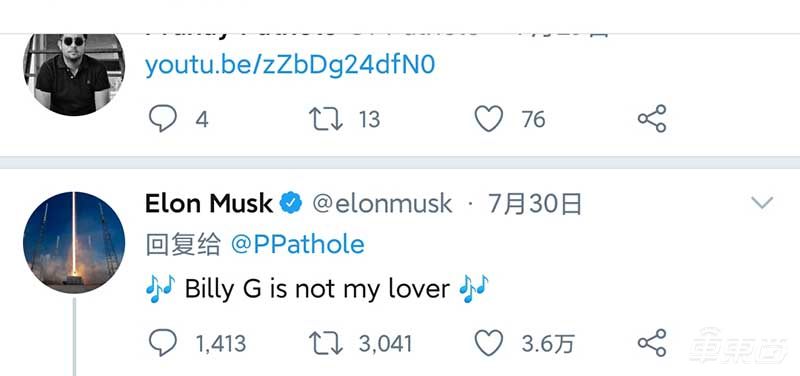The image size is (800, 376).
Task: View the 13 retweets count on top tweet
Action: [369, 120]
